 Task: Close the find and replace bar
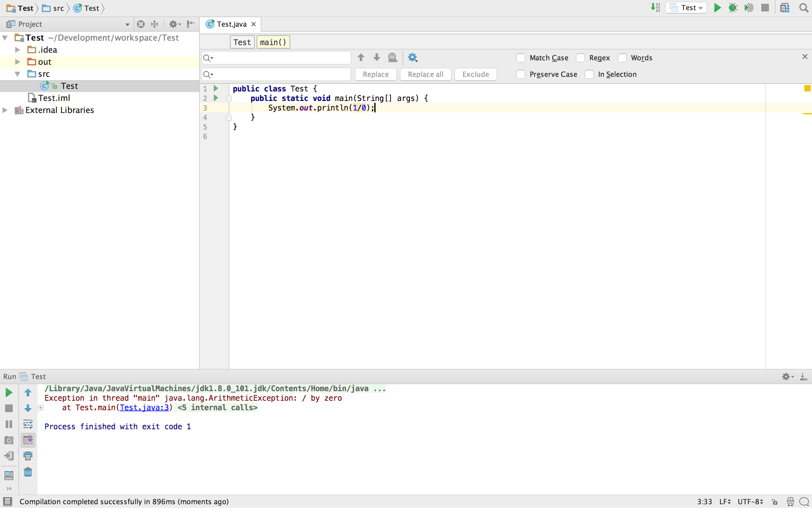click(x=805, y=57)
